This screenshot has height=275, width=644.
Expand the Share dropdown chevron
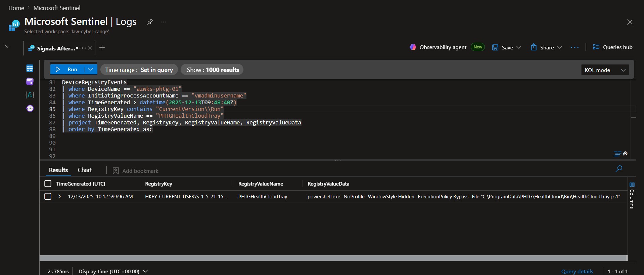(x=559, y=47)
